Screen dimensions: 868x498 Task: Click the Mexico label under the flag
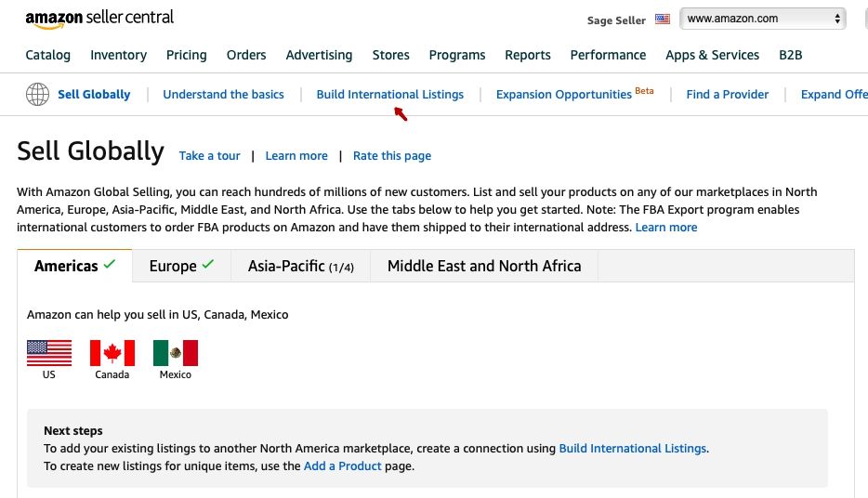click(x=175, y=374)
